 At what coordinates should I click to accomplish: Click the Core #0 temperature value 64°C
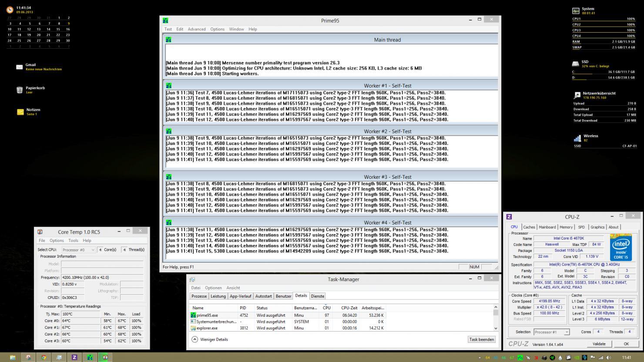click(81, 321)
